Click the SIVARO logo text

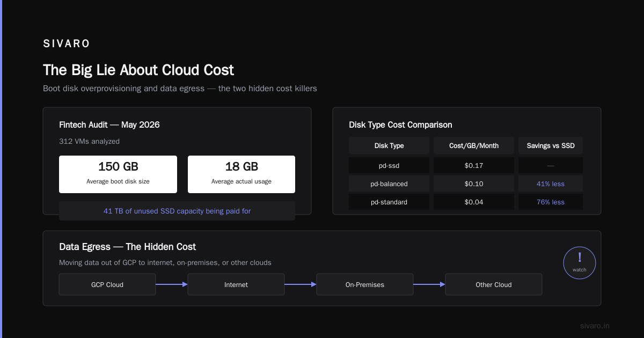(67, 44)
